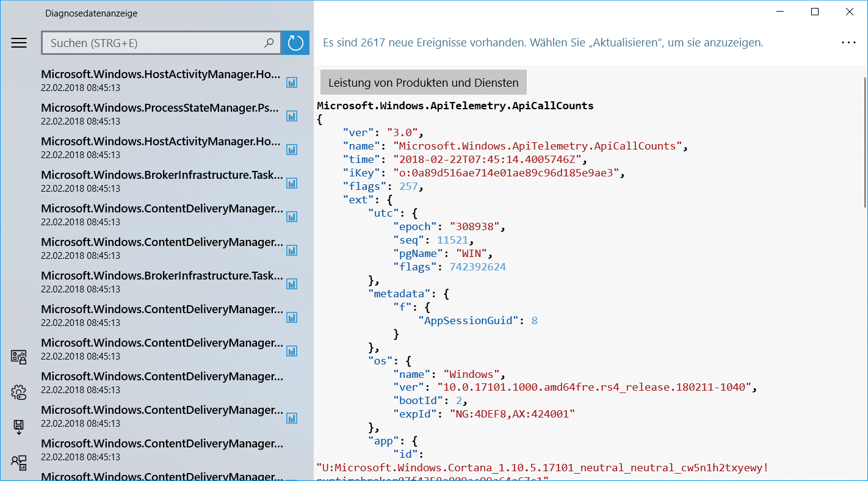Click the "name": "Microsoft.Windows.ApiTelemetry.ApiCallCounts" line
Viewport: 868px width, 481px height.
[x=515, y=146]
